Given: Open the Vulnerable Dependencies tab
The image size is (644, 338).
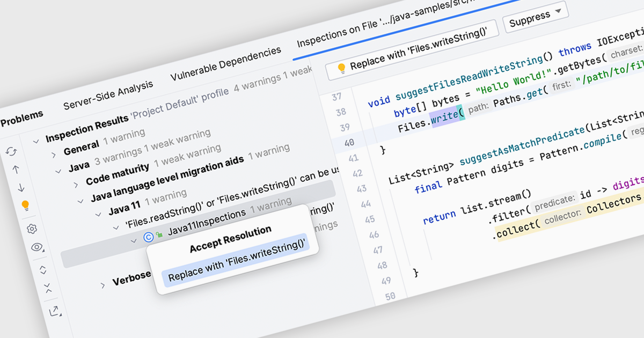Looking at the screenshot, I should pos(226,63).
